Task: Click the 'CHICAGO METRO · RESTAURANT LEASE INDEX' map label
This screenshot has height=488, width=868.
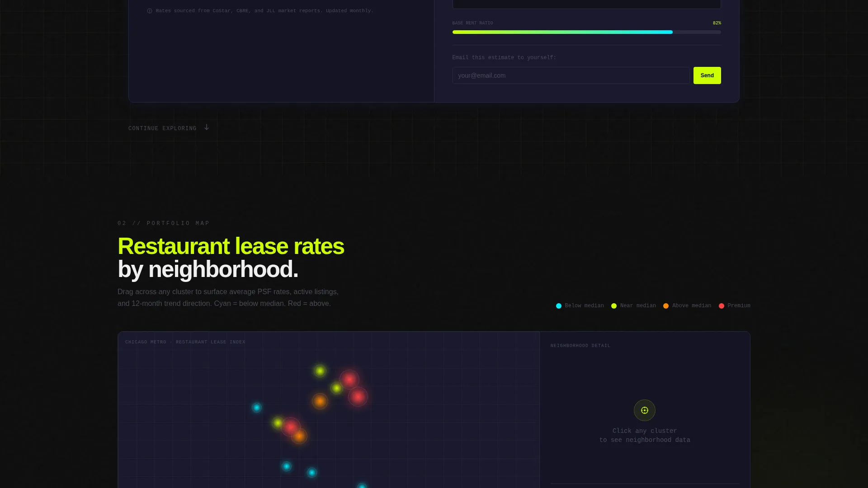Action: (185, 342)
